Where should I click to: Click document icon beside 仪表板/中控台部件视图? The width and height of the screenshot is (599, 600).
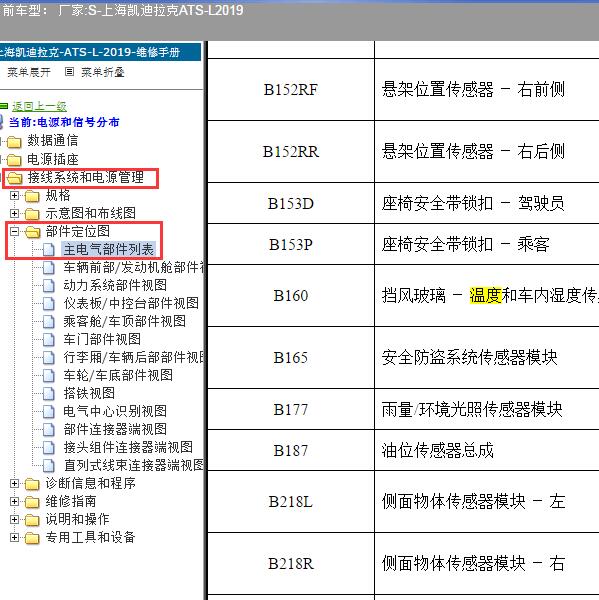pos(49,303)
